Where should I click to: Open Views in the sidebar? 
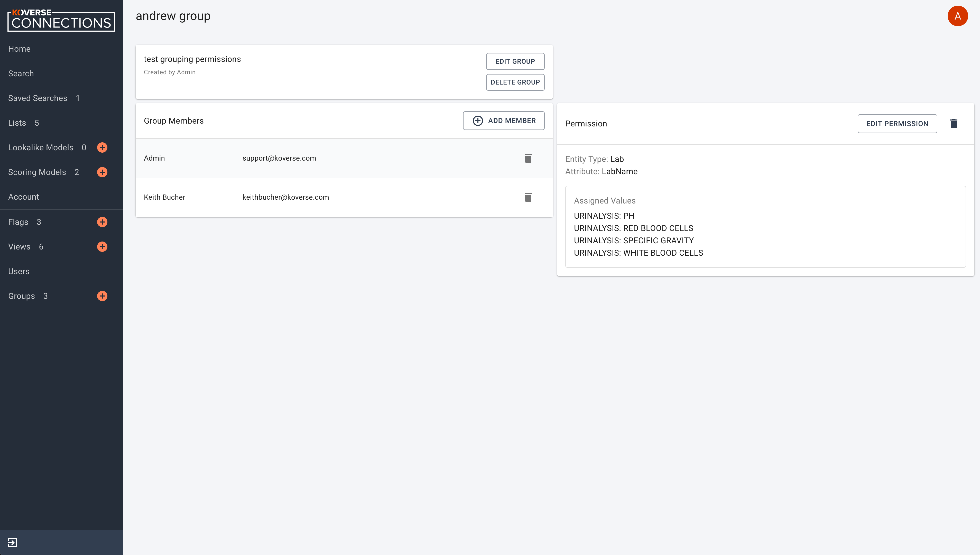click(x=20, y=247)
